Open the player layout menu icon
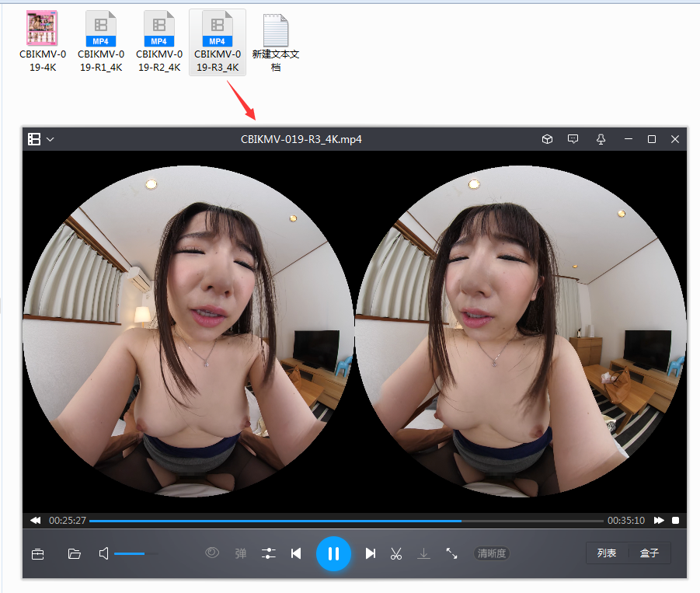Viewport: 700px width, 593px height. (34, 139)
